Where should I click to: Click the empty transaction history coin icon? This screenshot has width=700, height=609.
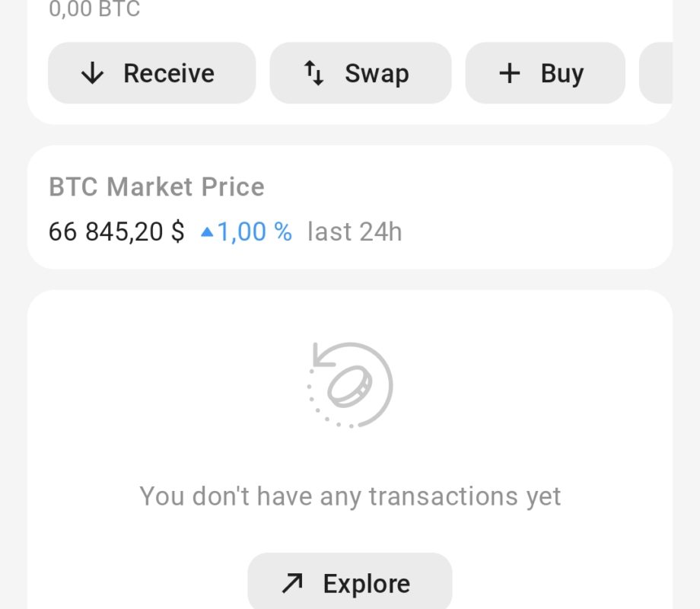pyautogui.click(x=350, y=384)
